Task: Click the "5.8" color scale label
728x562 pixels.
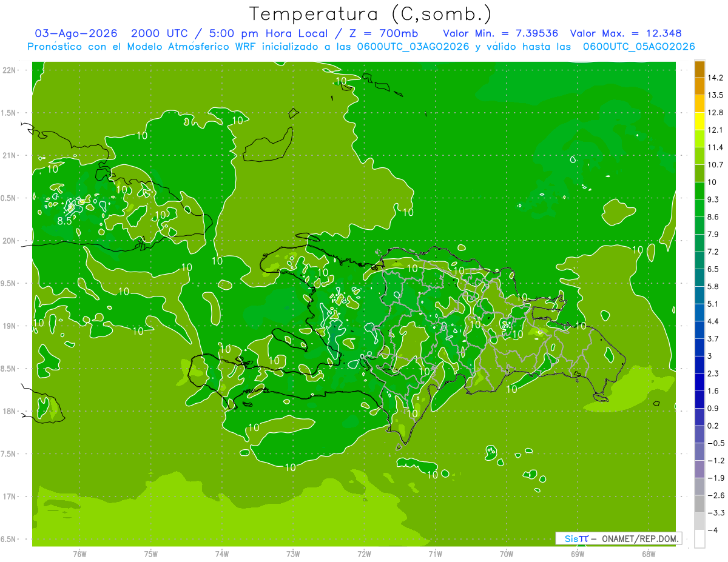Action: pos(713,287)
